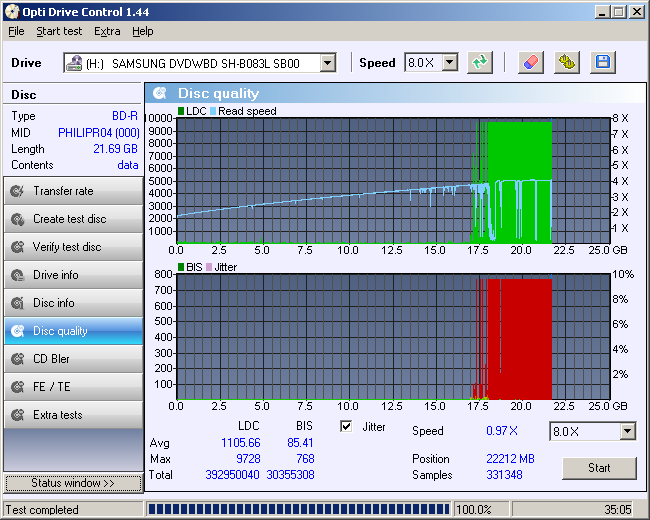The image size is (650, 520).
Task: Click the blue floppy save icon
Action: (x=602, y=63)
